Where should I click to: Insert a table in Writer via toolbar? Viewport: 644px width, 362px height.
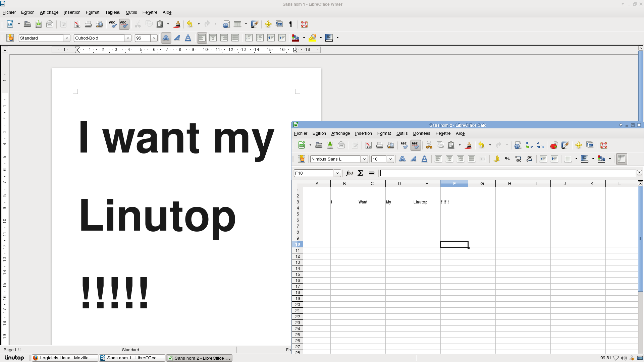click(237, 24)
